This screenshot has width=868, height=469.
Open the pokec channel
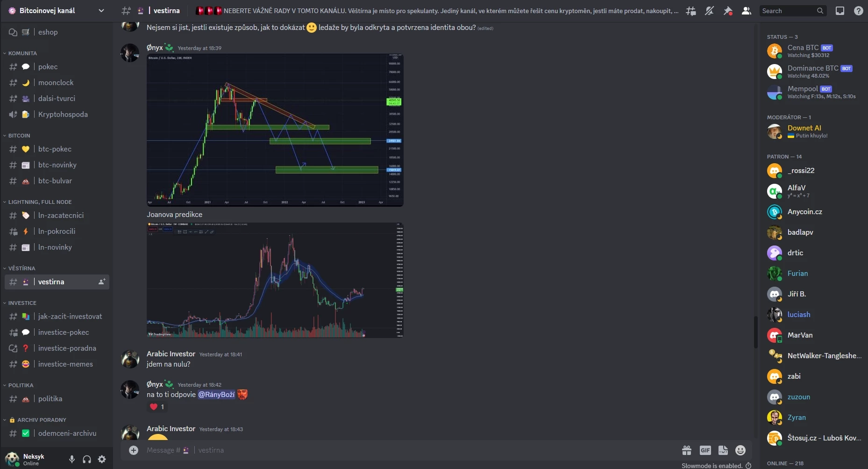click(x=57, y=67)
